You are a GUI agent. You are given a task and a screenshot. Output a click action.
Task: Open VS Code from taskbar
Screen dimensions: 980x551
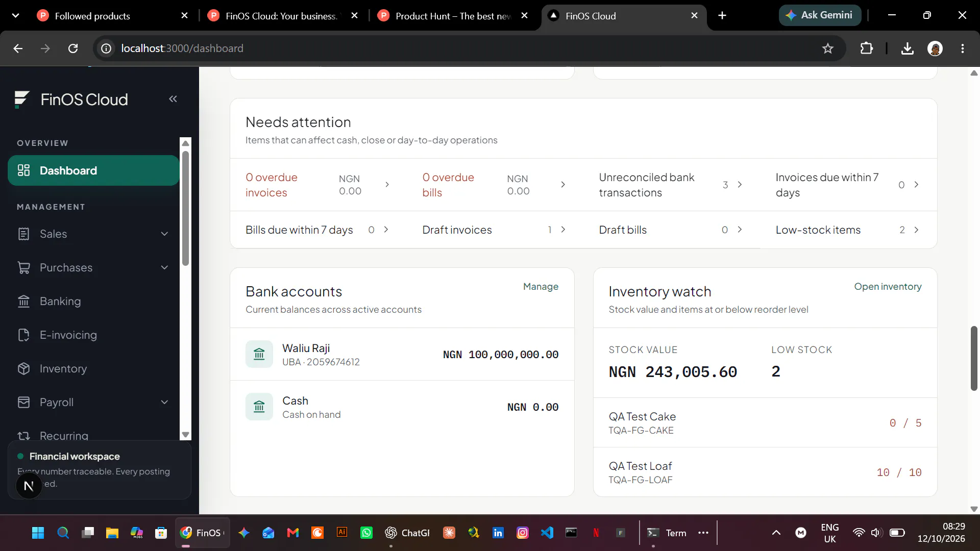click(x=547, y=533)
